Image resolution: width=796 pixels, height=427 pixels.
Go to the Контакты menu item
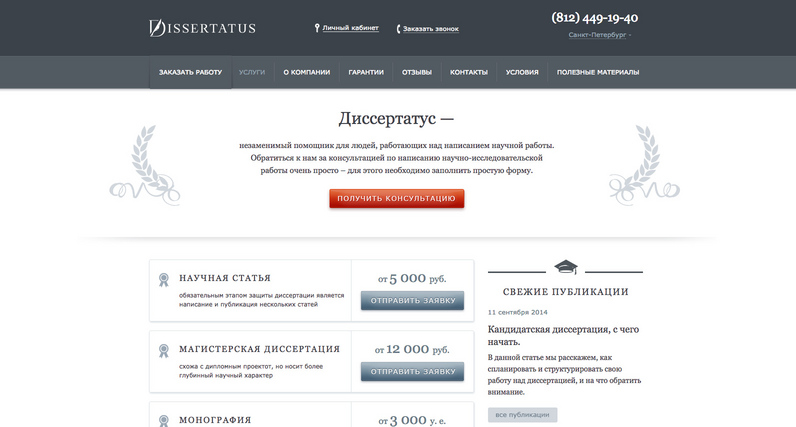pyautogui.click(x=469, y=72)
